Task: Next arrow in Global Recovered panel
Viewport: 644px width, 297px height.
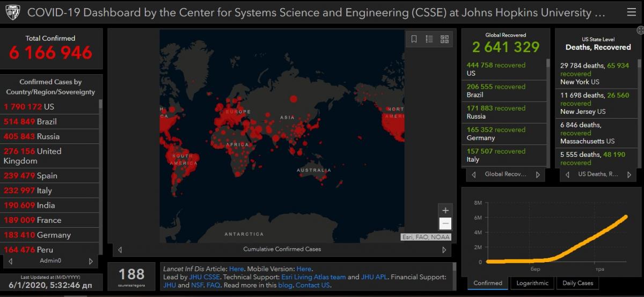Action: [x=538, y=175]
